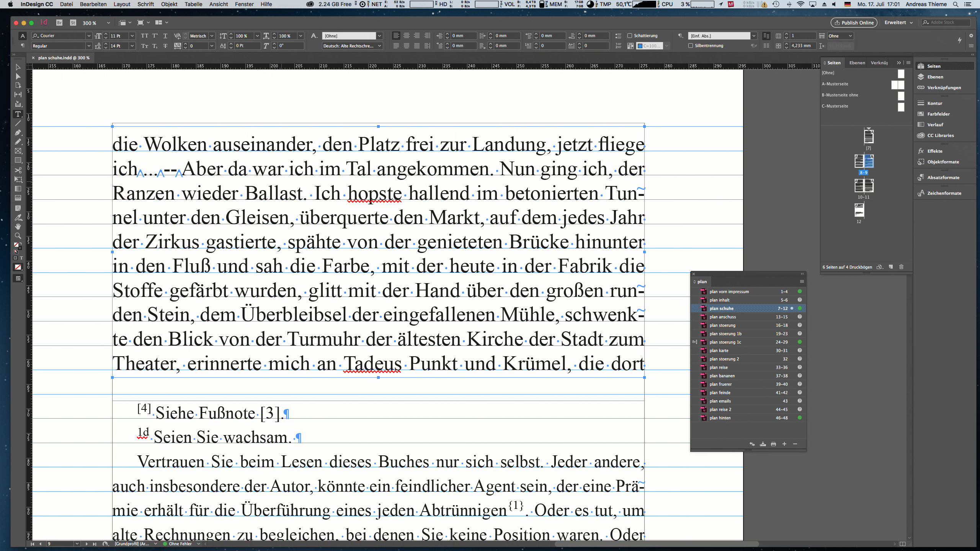This screenshot has height=551, width=980.
Task: Open the 11 Pt font size dropdown
Action: [x=132, y=36]
